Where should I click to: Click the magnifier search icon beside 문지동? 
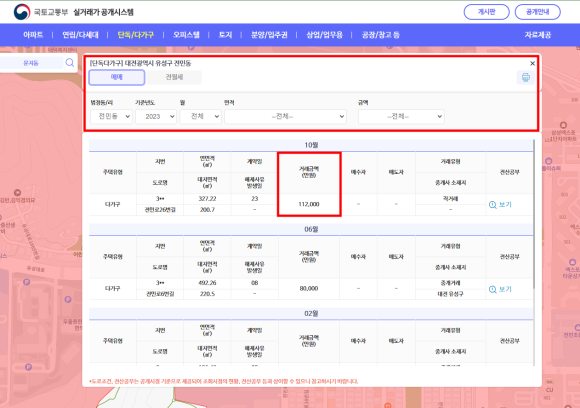[x=70, y=63]
